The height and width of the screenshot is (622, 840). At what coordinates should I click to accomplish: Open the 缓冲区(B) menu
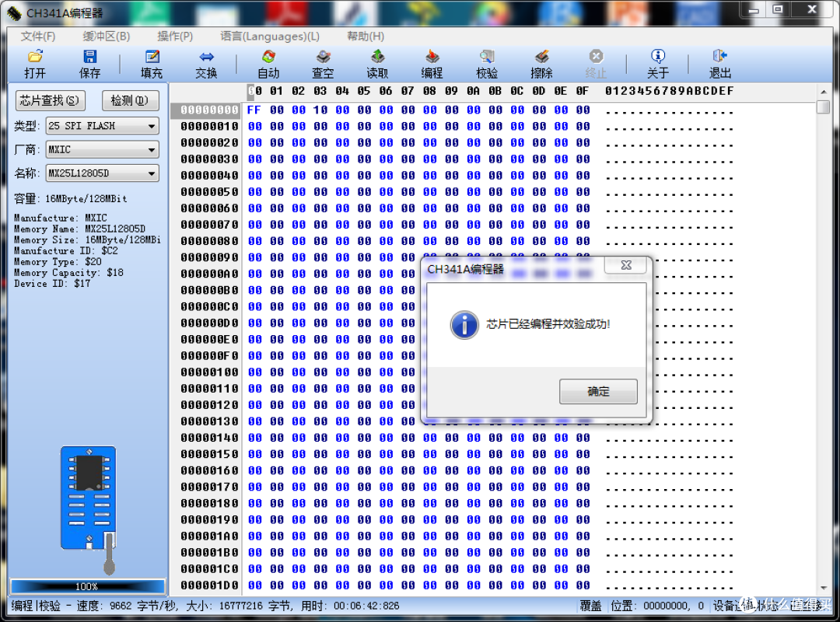tap(106, 37)
